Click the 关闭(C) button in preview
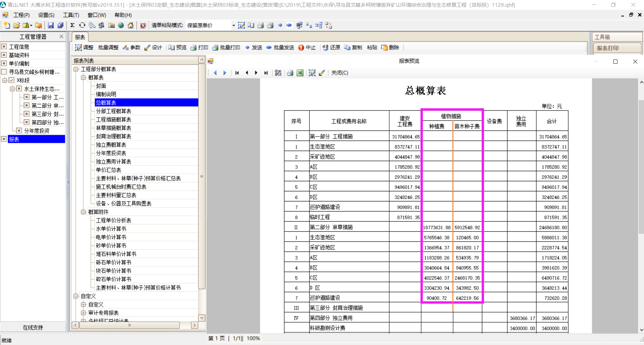This screenshot has width=644, height=345. (x=339, y=73)
